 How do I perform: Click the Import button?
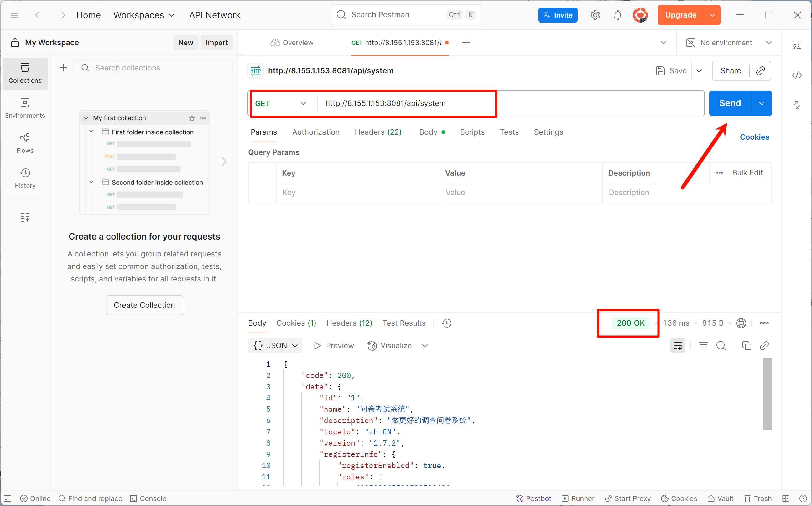point(217,43)
